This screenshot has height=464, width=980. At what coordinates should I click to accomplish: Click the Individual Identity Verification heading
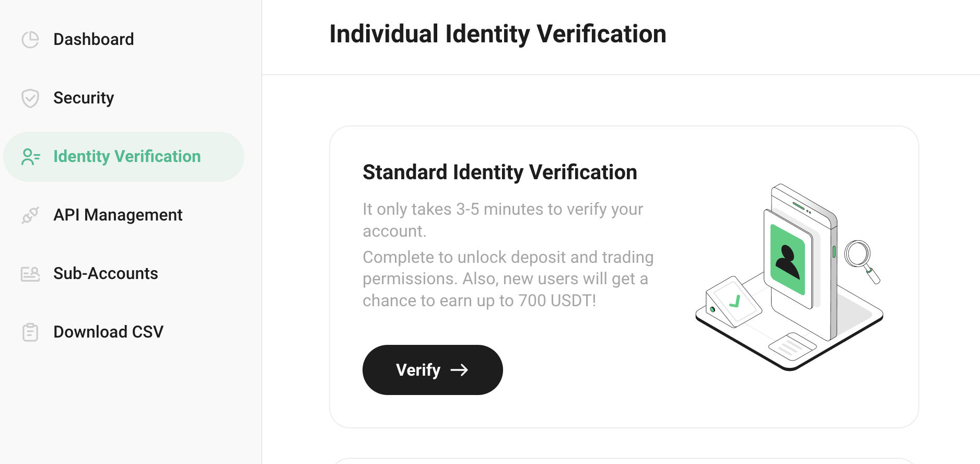[x=497, y=34]
